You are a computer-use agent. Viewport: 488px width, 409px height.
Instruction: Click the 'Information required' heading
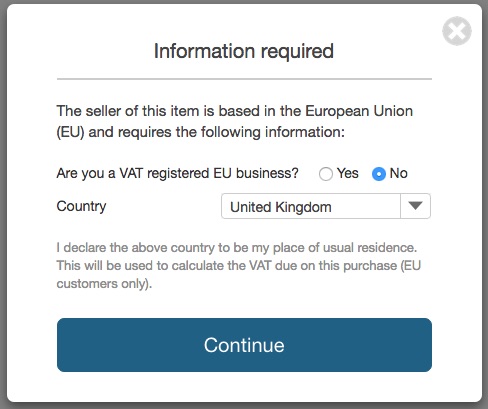pyautogui.click(x=244, y=51)
